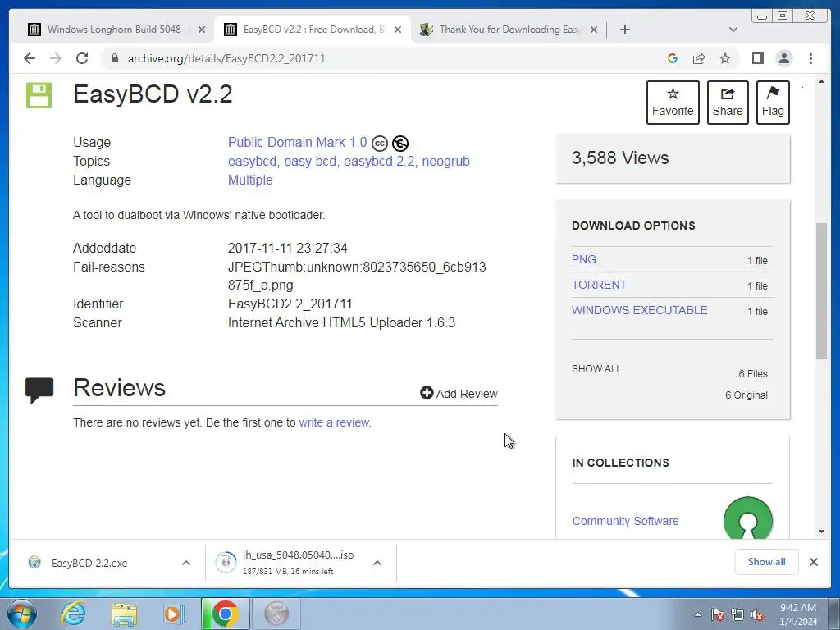The image size is (840, 630).
Task: Click the Reviews speech bubble icon
Action: click(39, 390)
